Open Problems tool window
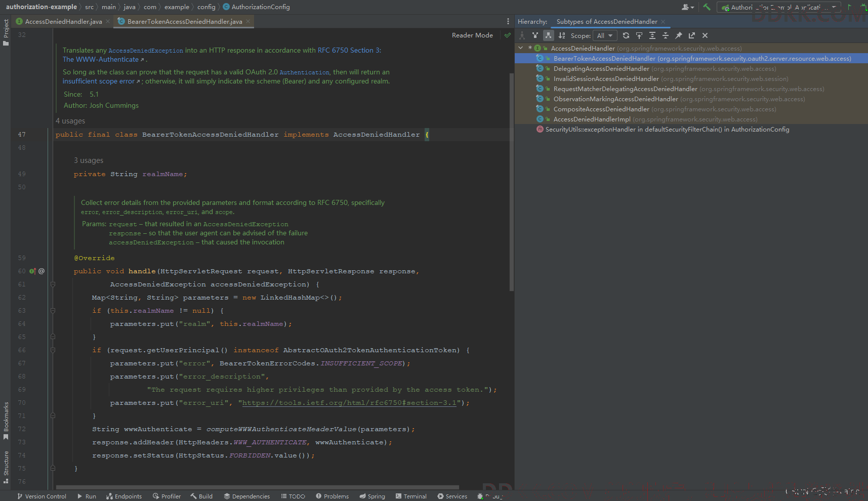 pos(332,496)
